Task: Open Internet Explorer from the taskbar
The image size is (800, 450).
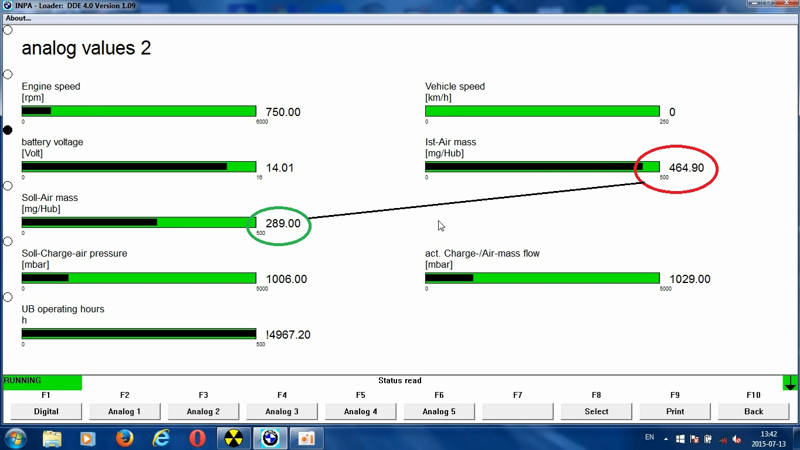Action: pyautogui.click(x=161, y=438)
